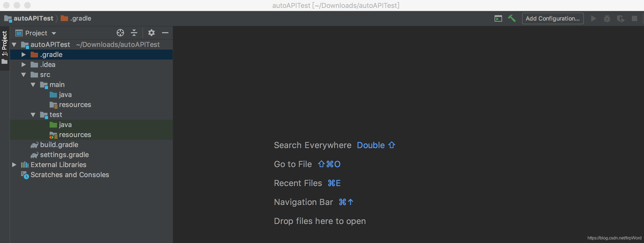Open the Project view type dropdown arrow
This screenshot has width=644, height=243.
(x=54, y=33)
